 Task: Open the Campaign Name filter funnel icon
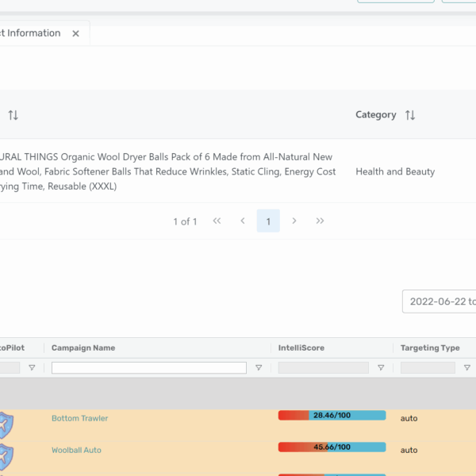coord(259,367)
